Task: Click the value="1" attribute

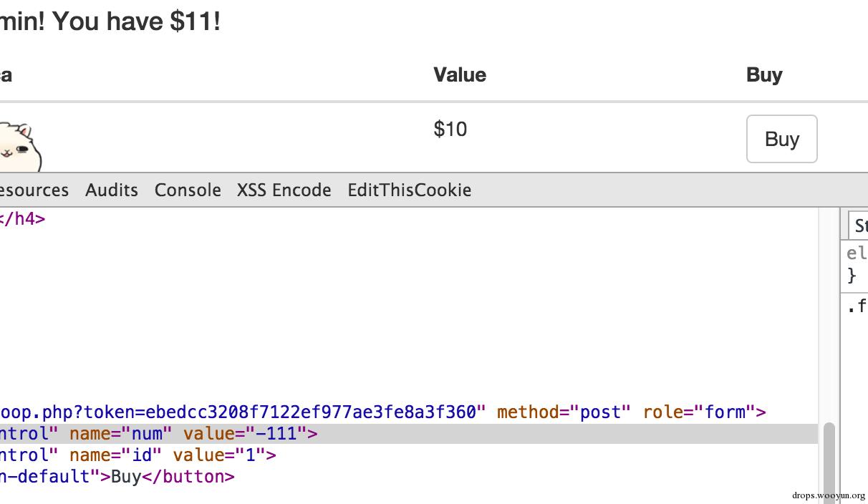Action: coord(218,455)
